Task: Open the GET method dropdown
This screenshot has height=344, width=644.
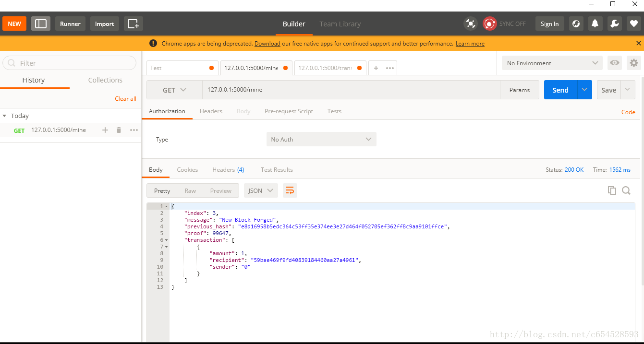Action: point(174,90)
